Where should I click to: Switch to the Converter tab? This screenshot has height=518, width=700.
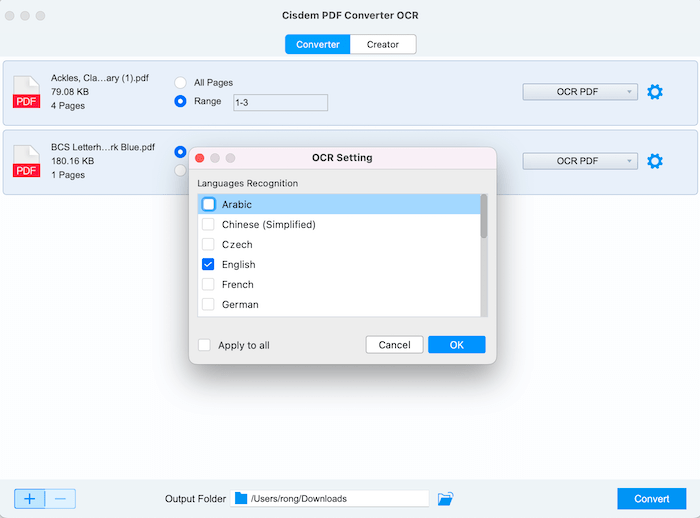(x=318, y=45)
